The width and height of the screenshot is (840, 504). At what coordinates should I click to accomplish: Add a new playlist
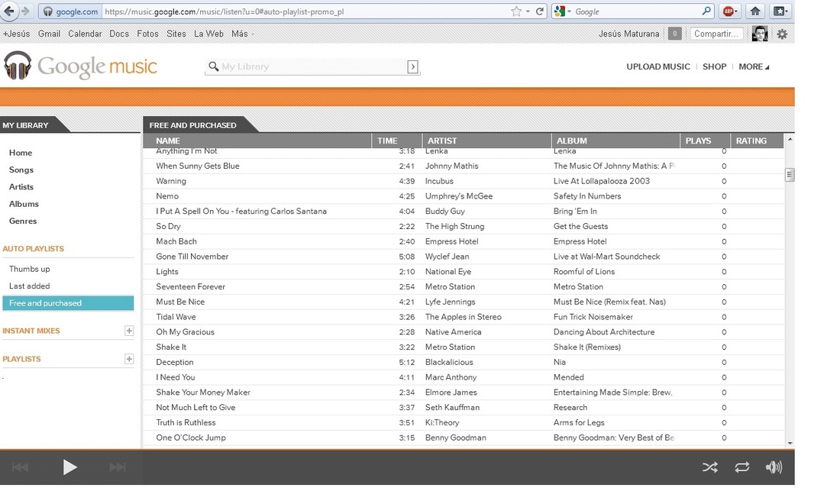(129, 359)
